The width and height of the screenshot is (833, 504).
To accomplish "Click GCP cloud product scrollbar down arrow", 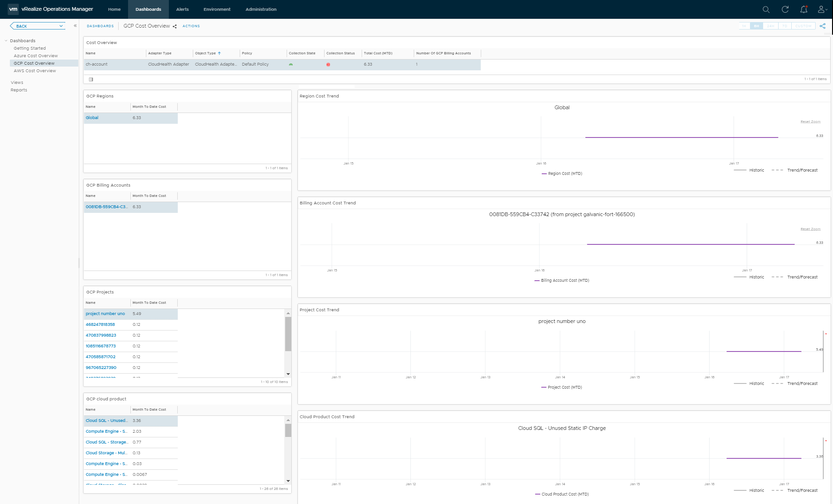I will [288, 481].
